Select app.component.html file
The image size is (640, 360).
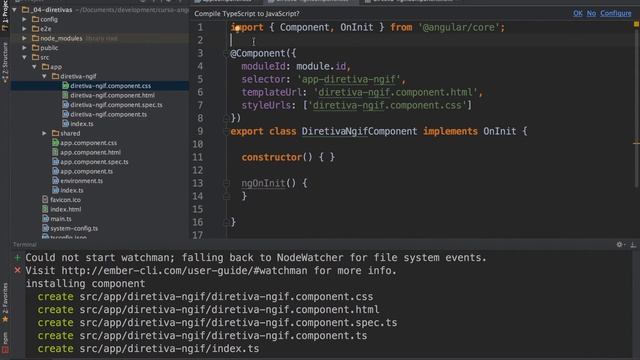tap(90, 152)
